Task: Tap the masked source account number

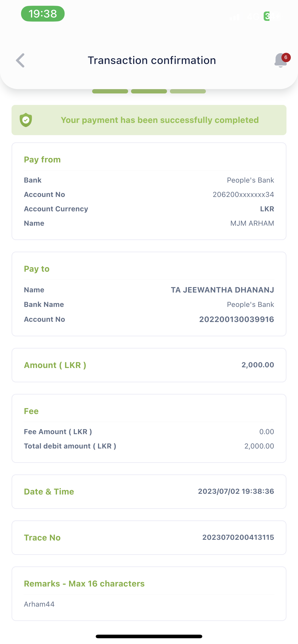Action: coord(243,195)
